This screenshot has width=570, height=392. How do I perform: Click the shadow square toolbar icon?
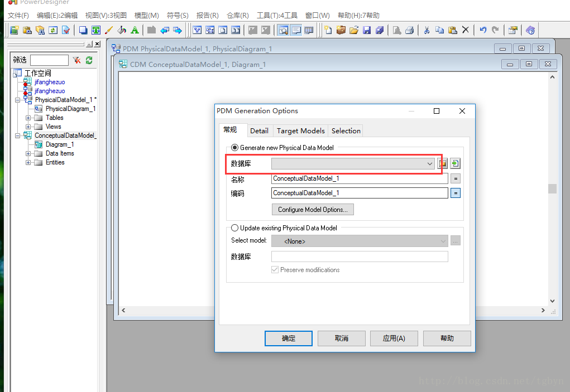(83, 30)
